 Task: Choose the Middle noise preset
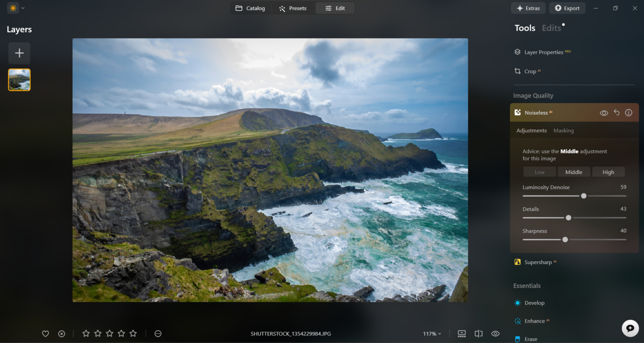click(x=574, y=172)
